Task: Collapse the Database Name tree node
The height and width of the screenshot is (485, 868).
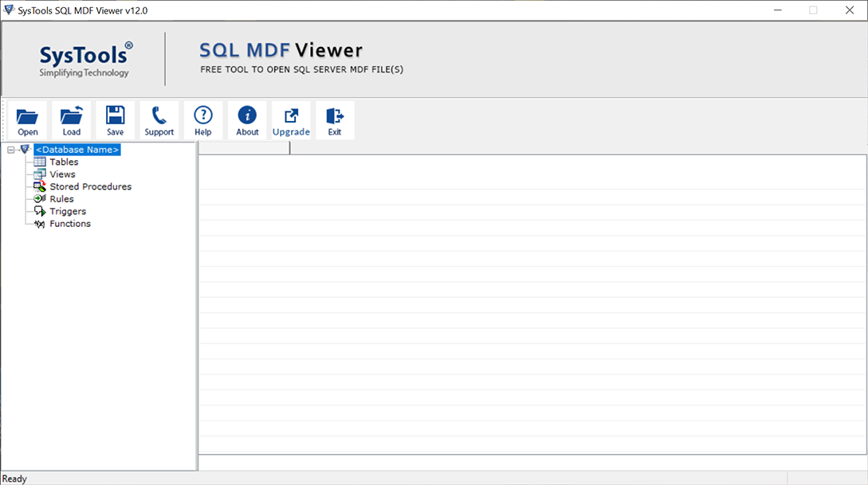Action: (x=11, y=150)
